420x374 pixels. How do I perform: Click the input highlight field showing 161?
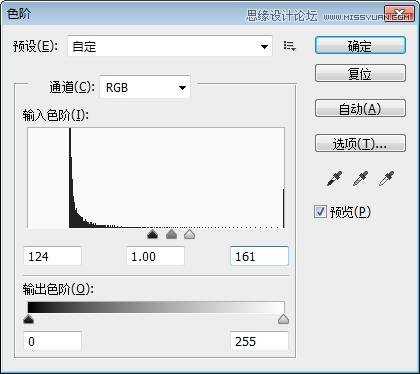(259, 256)
